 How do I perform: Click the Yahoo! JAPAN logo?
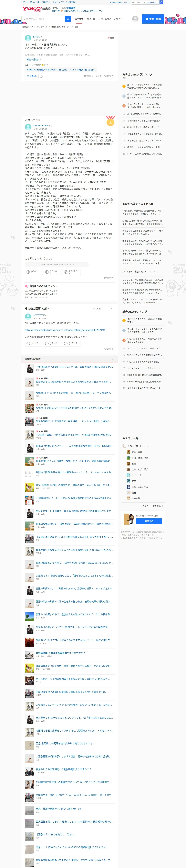pyautogui.click(x=31, y=9)
